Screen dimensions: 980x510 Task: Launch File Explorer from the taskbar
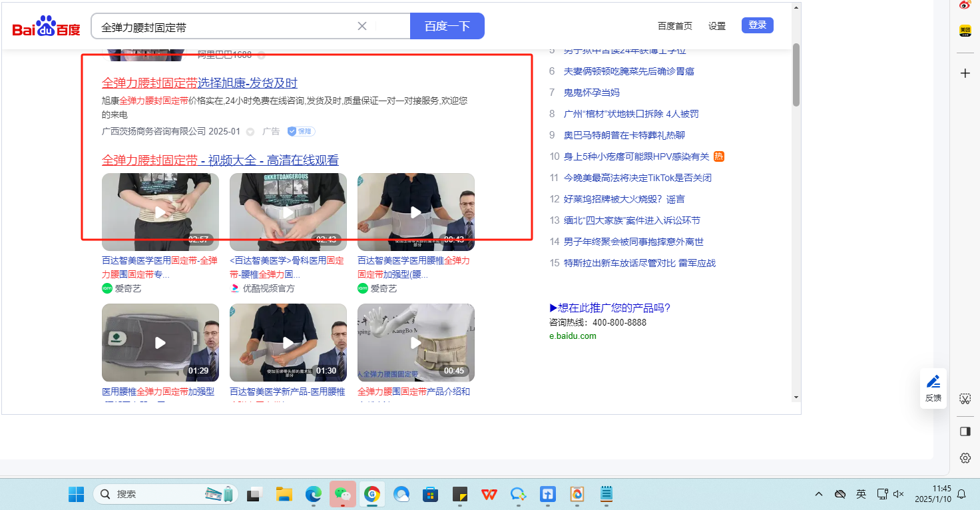[x=284, y=494]
